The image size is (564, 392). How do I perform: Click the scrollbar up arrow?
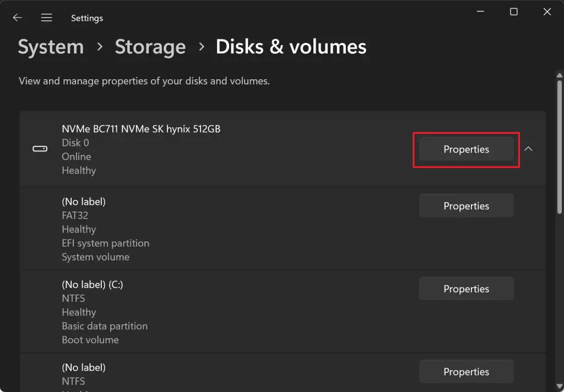[559, 75]
